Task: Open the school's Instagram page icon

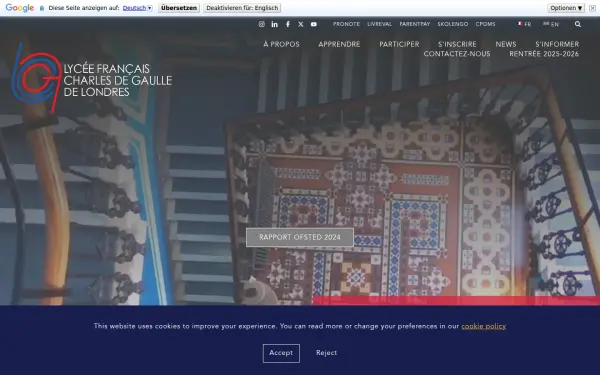Action: point(262,24)
